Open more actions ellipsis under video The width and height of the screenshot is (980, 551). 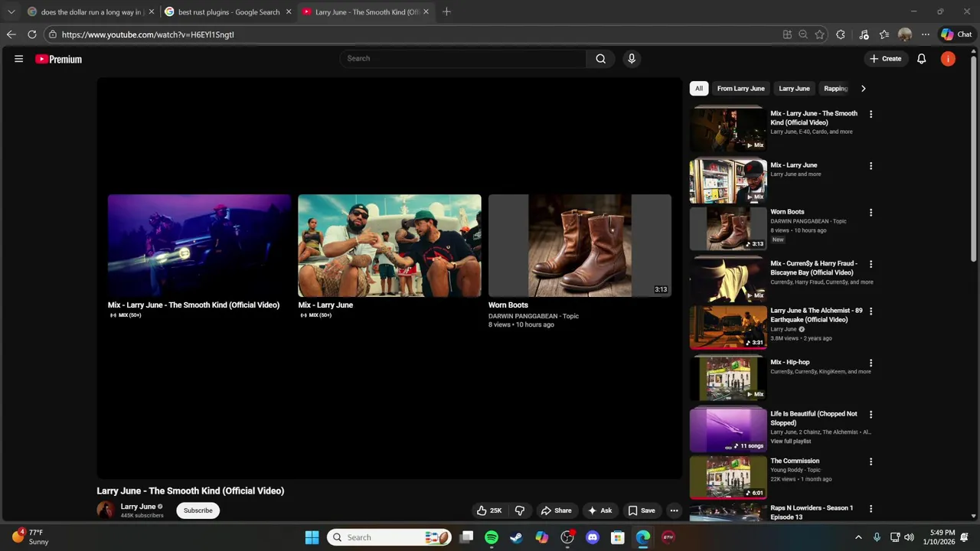[x=674, y=510]
